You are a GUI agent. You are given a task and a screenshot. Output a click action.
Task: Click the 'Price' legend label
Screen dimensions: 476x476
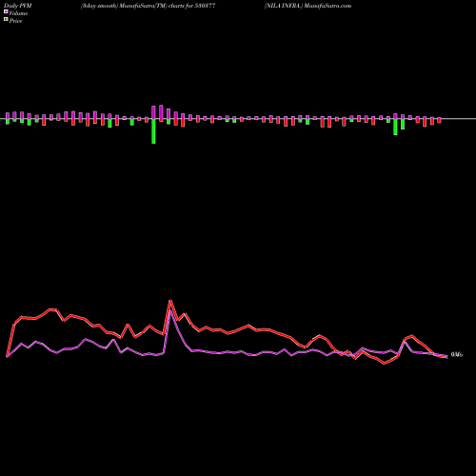[x=15, y=21]
